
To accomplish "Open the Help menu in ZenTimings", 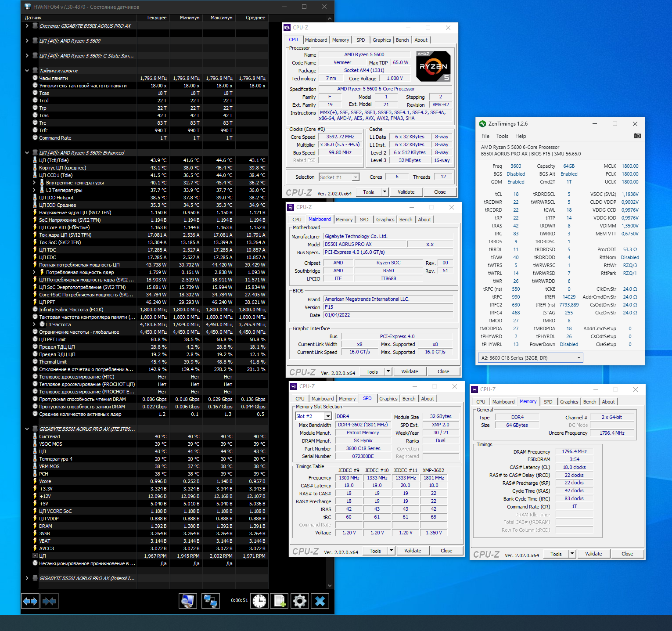I will click(521, 136).
